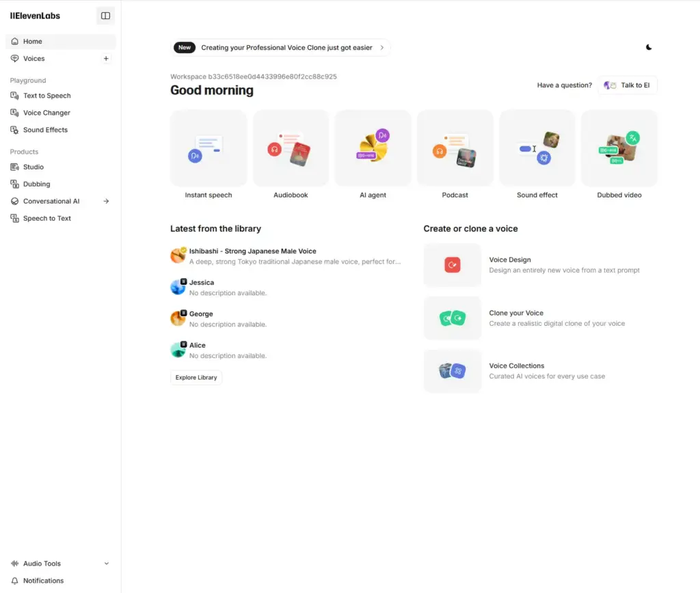Expand Conversational AI with the arrow
Viewport: 700px width, 593px height.
pos(106,202)
